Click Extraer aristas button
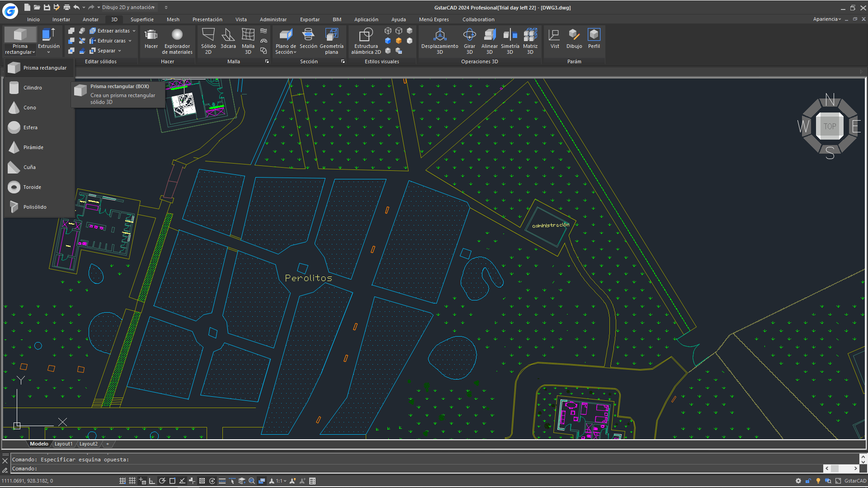This screenshot has width=868, height=488. click(113, 31)
